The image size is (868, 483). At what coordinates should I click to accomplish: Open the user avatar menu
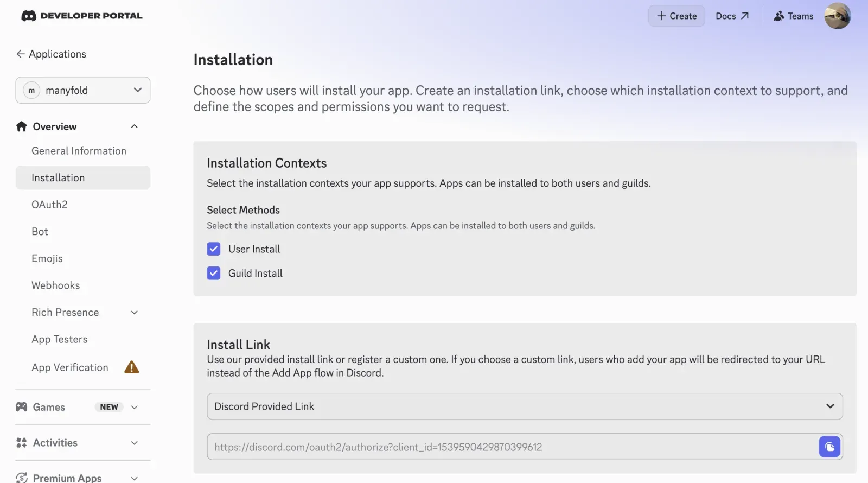tap(838, 16)
